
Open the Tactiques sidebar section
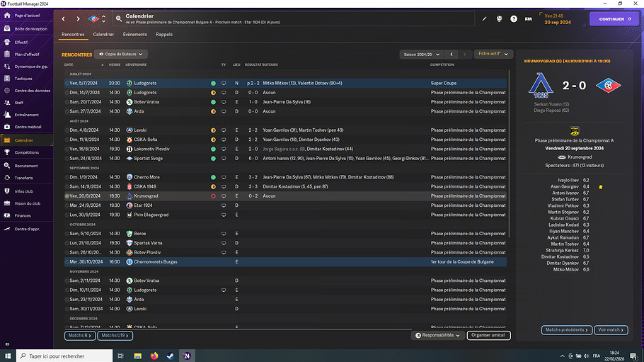point(23,79)
